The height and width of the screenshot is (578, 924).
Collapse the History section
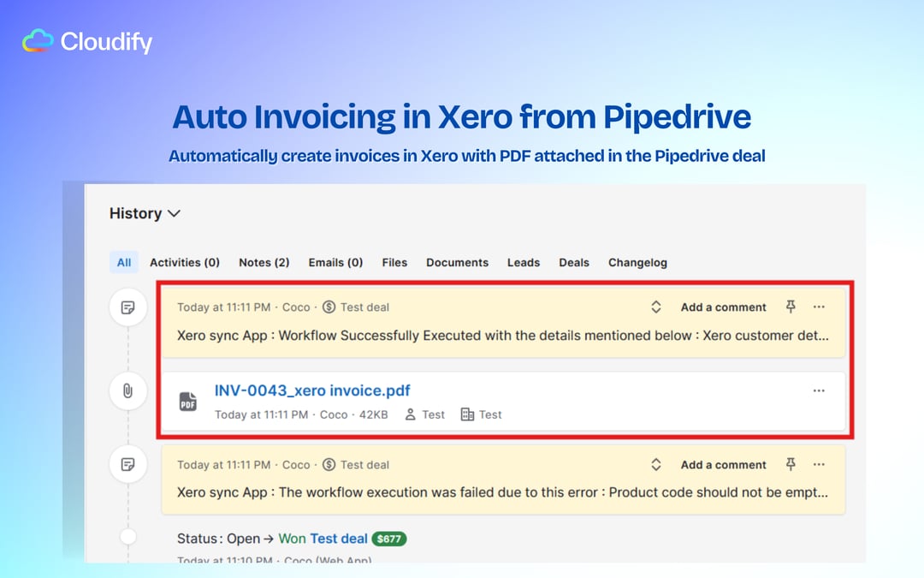(175, 213)
